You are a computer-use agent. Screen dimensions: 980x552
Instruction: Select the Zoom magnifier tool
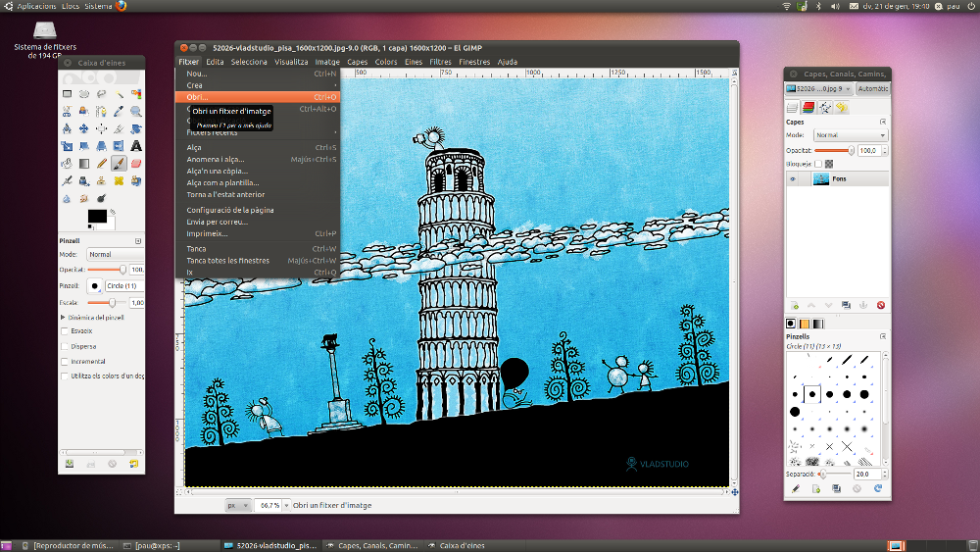[x=135, y=111]
